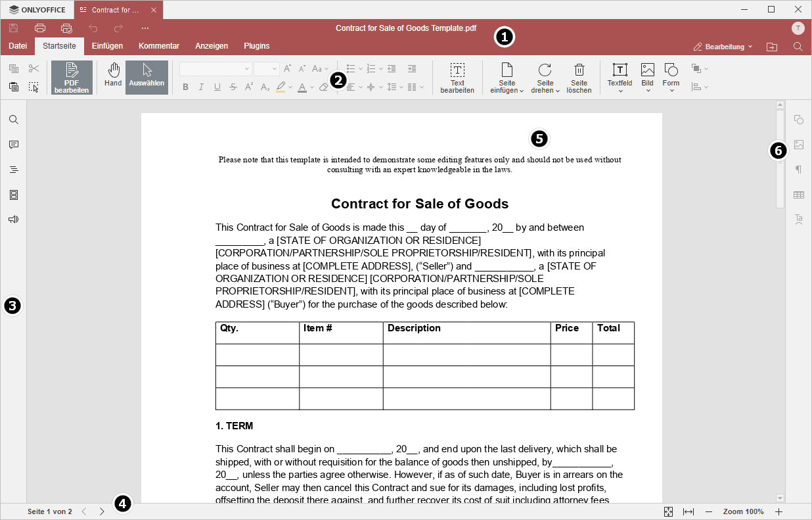
Task: Toggle subscript formatting
Action: [265, 87]
